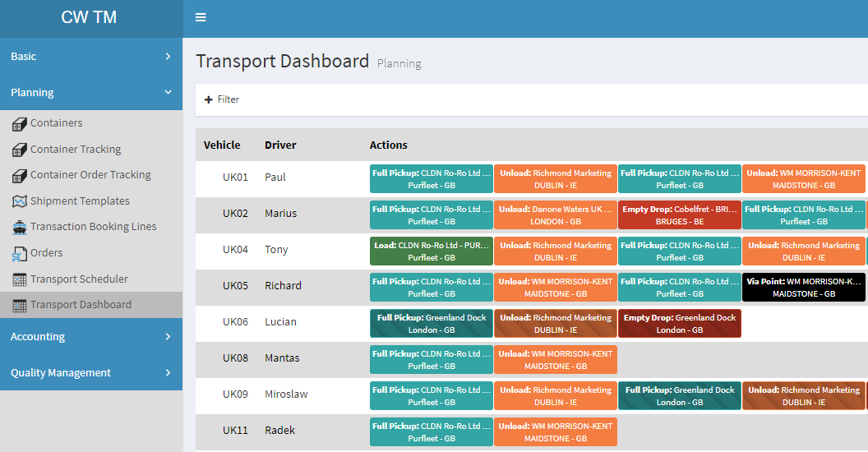Click Lucian's Full Pickup Greenland Dock block
The image size is (868, 452).
[x=431, y=324]
